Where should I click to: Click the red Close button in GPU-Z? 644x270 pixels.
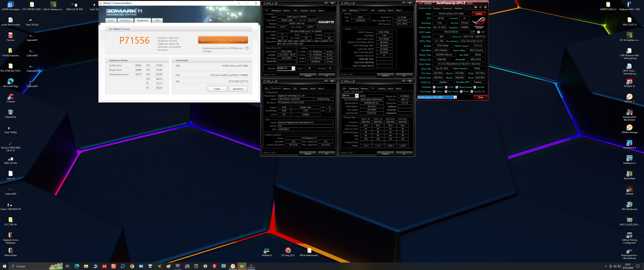click(x=480, y=97)
